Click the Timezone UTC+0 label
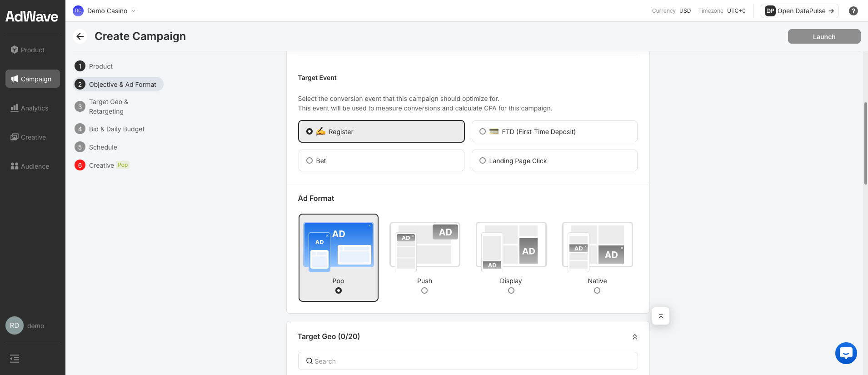The width and height of the screenshot is (868, 375). [722, 11]
